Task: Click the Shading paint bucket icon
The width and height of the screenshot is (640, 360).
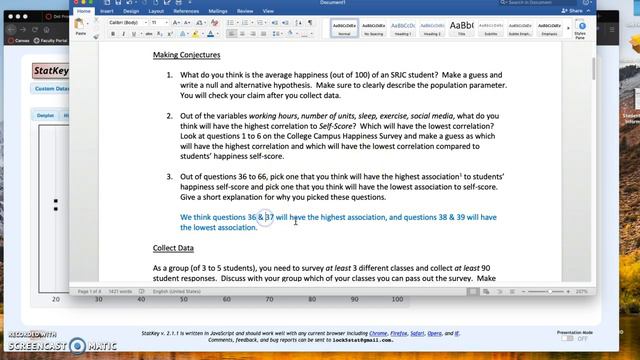Action: coord(291,34)
